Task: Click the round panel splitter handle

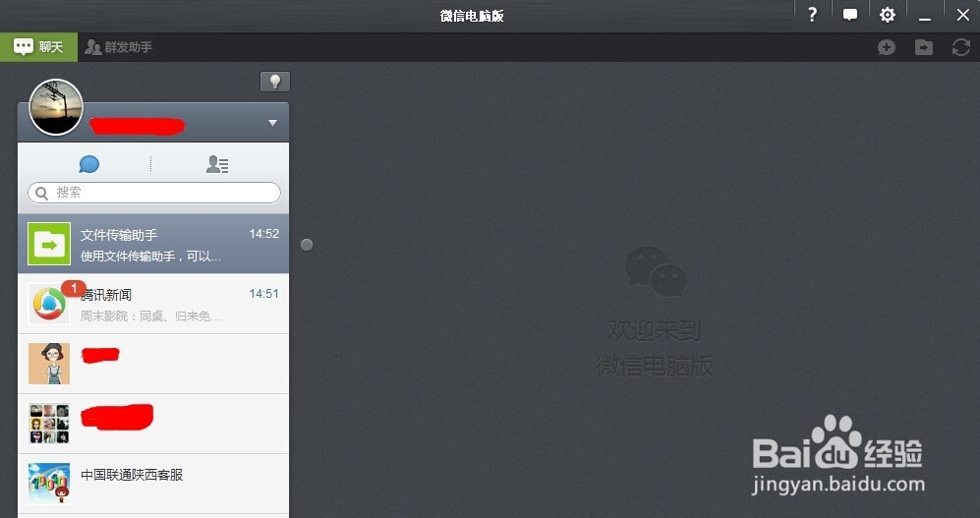Action: [x=307, y=245]
